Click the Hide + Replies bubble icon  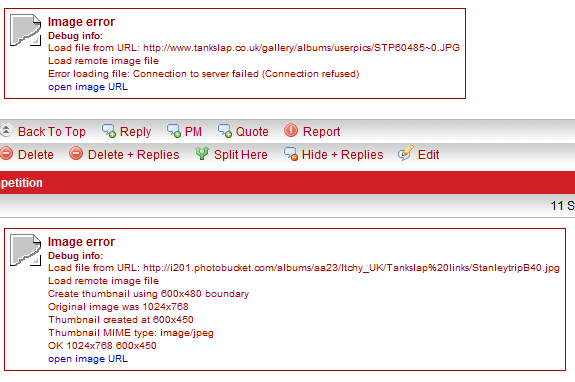click(x=291, y=154)
